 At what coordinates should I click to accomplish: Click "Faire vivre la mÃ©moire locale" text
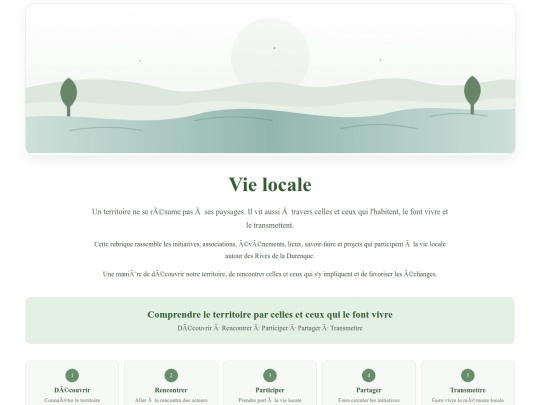click(x=468, y=400)
